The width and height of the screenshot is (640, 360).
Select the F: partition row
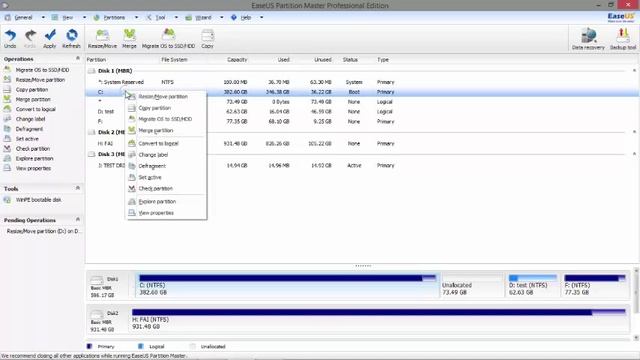tap(361, 122)
